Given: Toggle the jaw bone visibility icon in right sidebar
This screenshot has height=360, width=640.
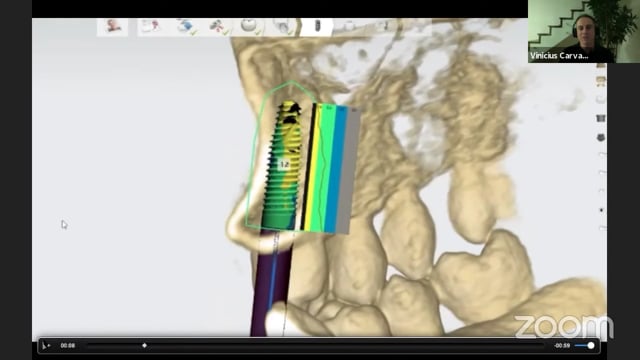Looking at the screenshot, I should tap(601, 81).
